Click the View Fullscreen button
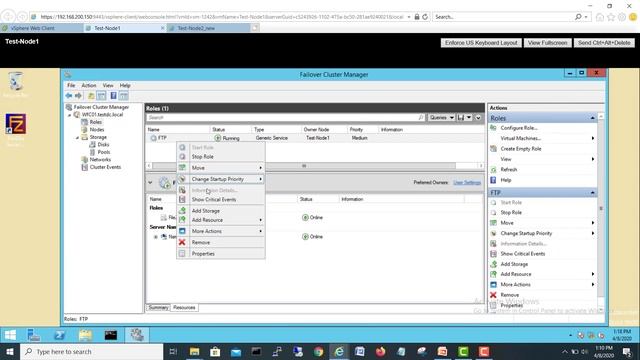 (x=547, y=43)
